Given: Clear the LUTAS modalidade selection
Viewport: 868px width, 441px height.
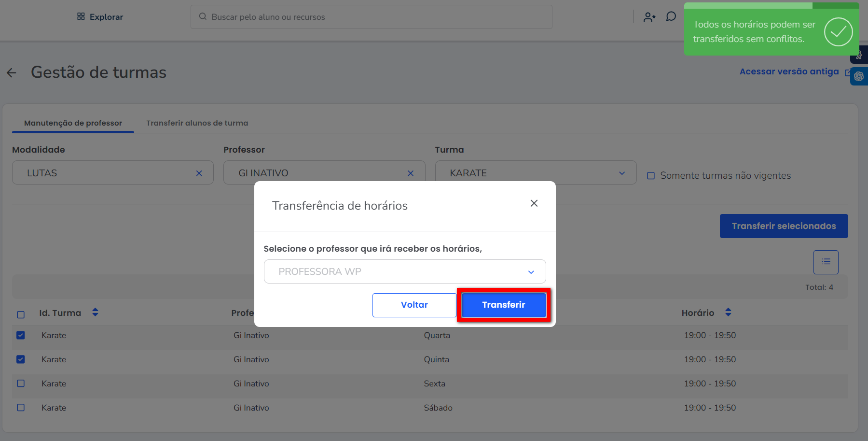Looking at the screenshot, I should click(x=199, y=173).
